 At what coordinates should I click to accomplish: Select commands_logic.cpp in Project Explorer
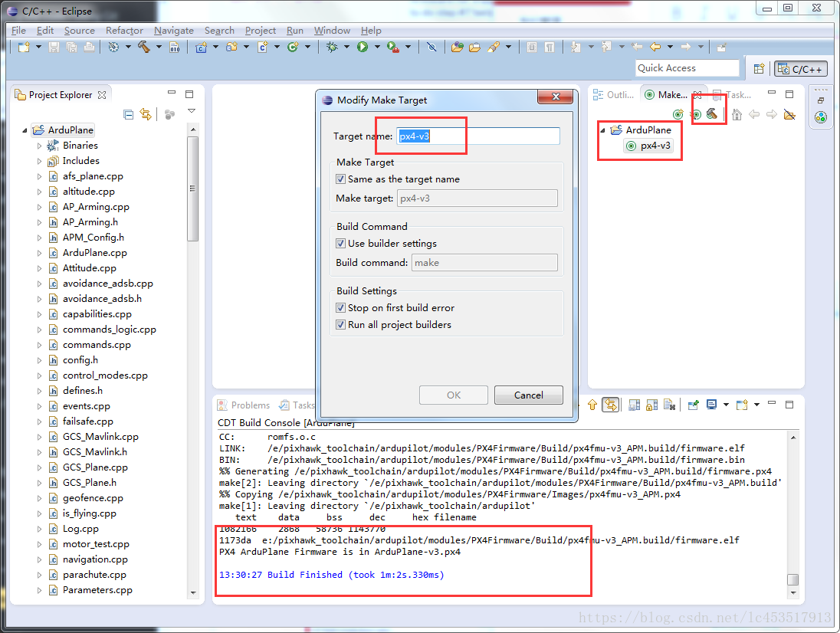(110, 330)
